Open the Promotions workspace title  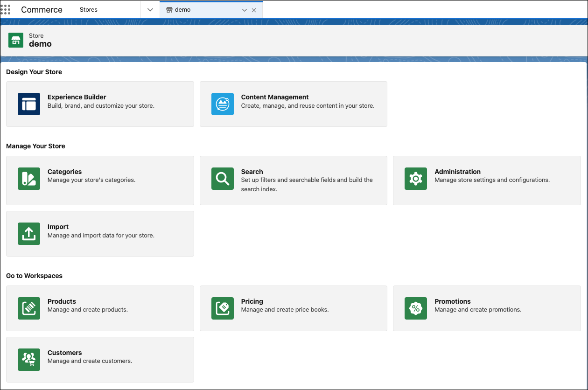tap(453, 301)
